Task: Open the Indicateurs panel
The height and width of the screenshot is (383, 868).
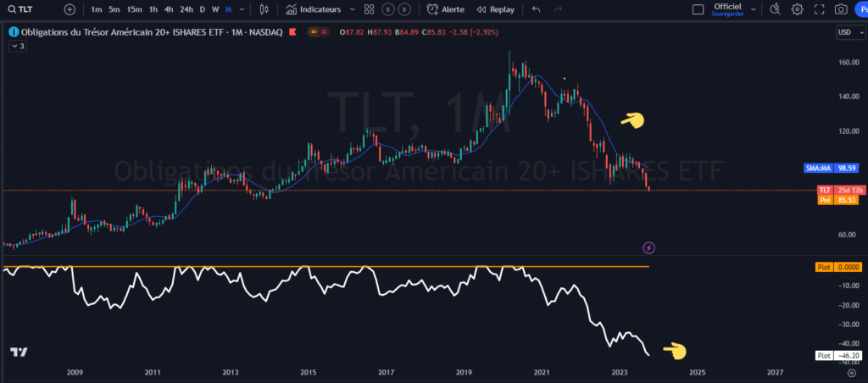Action: click(x=314, y=9)
